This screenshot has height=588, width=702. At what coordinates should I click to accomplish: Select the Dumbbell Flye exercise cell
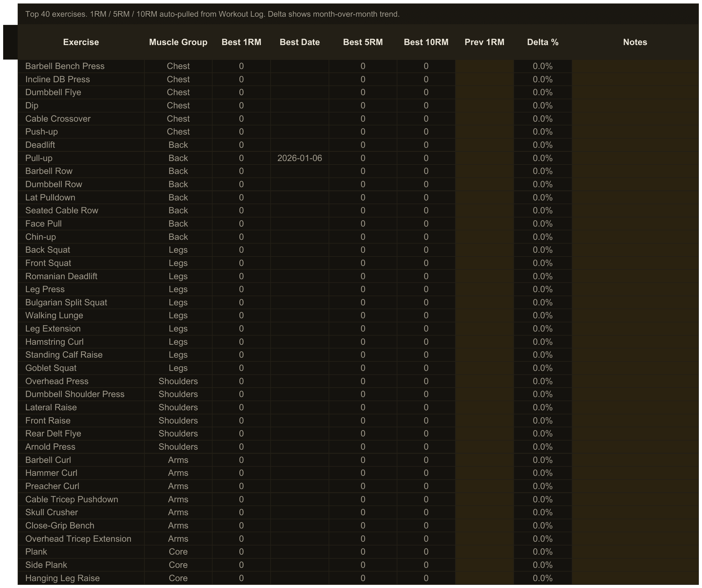[x=81, y=92]
